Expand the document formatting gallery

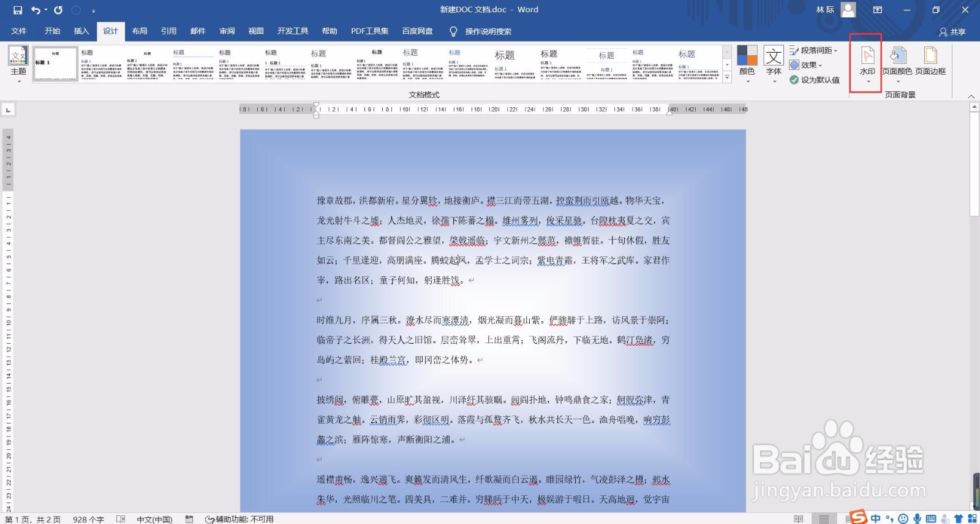point(727,77)
